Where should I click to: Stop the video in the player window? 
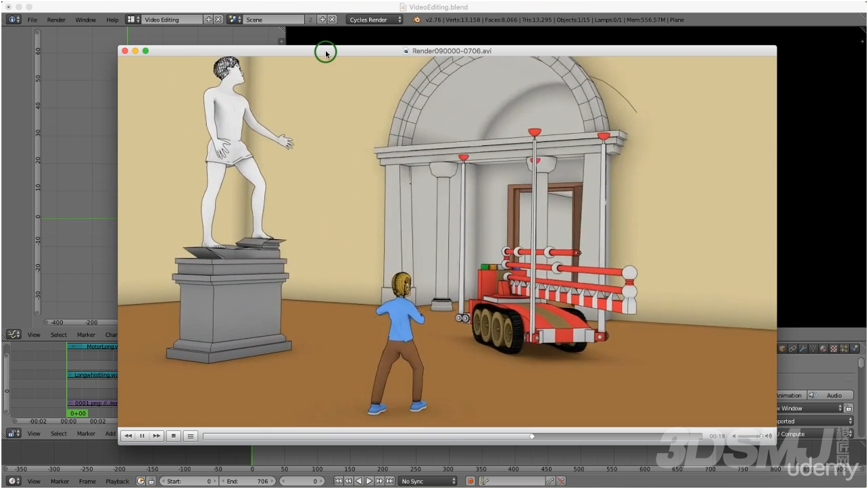coord(174,436)
